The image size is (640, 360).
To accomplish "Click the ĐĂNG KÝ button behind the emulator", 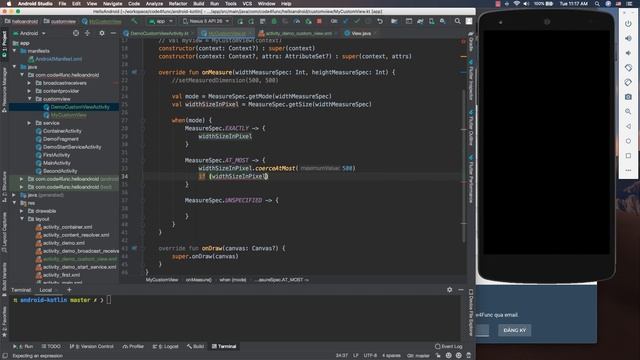I will (x=514, y=330).
